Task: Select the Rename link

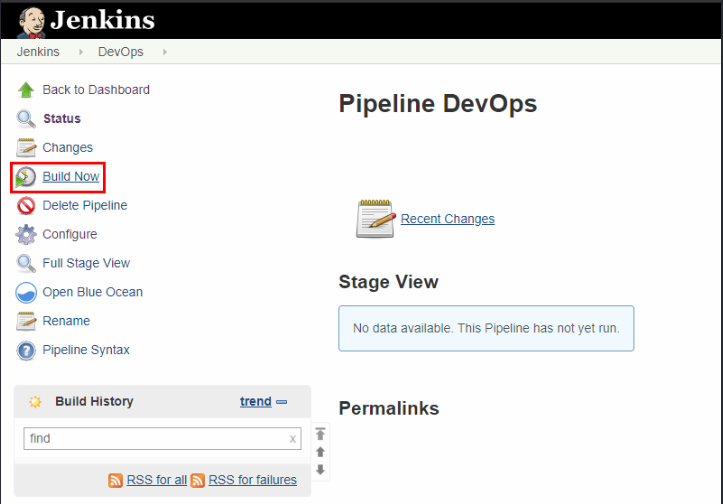Action: pos(66,320)
